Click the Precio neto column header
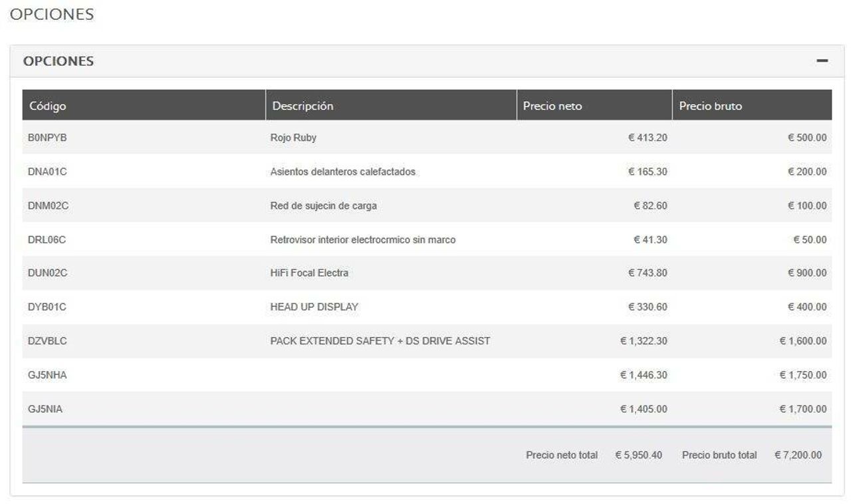 click(x=552, y=106)
